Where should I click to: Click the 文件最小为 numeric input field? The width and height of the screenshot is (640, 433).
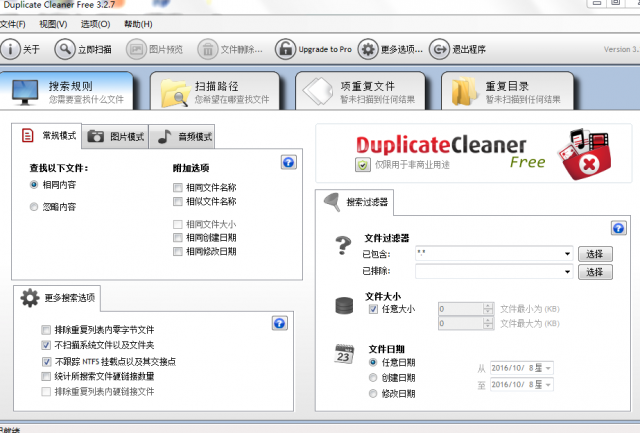(x=461, y=309)
